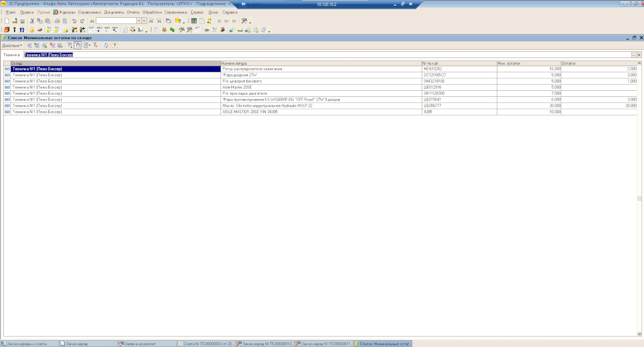
Task: Click the Refresh list icon
Action: click(106, 45)
